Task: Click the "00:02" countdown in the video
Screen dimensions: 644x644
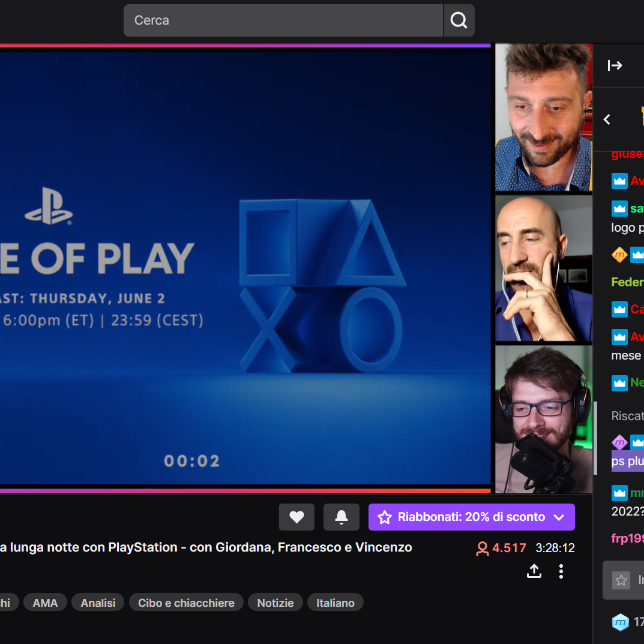Action: tap(192, 461)
